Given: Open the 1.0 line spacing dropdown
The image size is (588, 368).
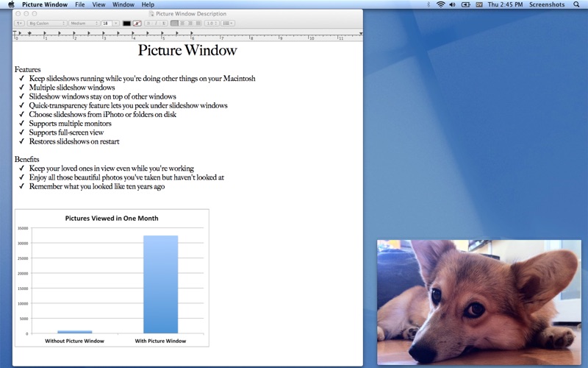Looking at the screenshot, I should [x=212, y=24].
